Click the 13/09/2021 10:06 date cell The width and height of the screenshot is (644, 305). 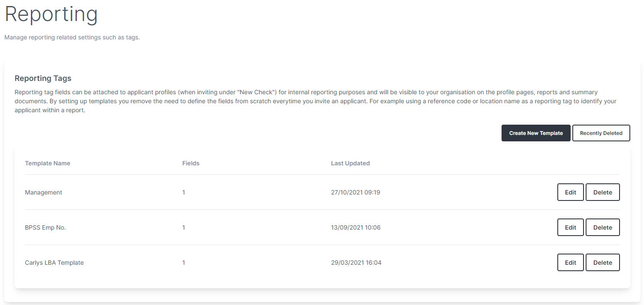[x=356, y=227]
